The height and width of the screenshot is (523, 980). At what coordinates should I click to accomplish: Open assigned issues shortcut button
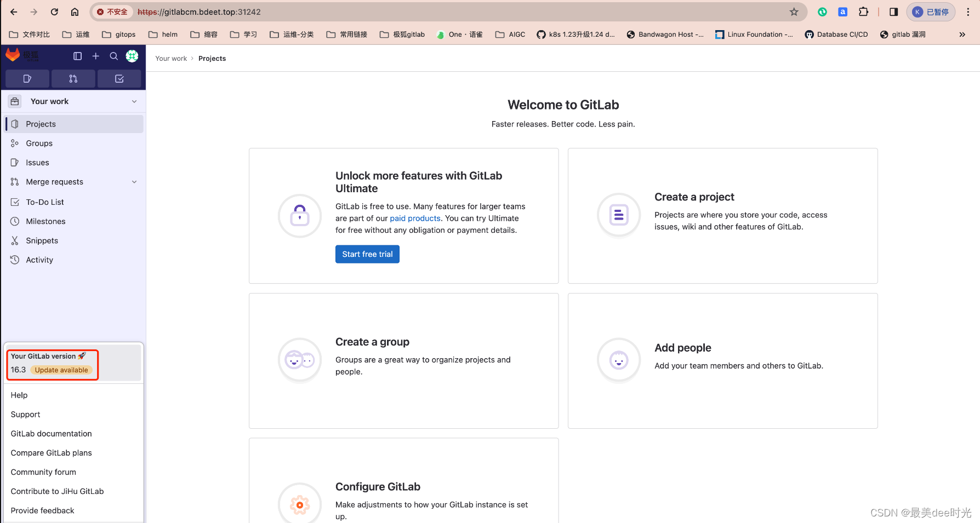click(27, 79)
